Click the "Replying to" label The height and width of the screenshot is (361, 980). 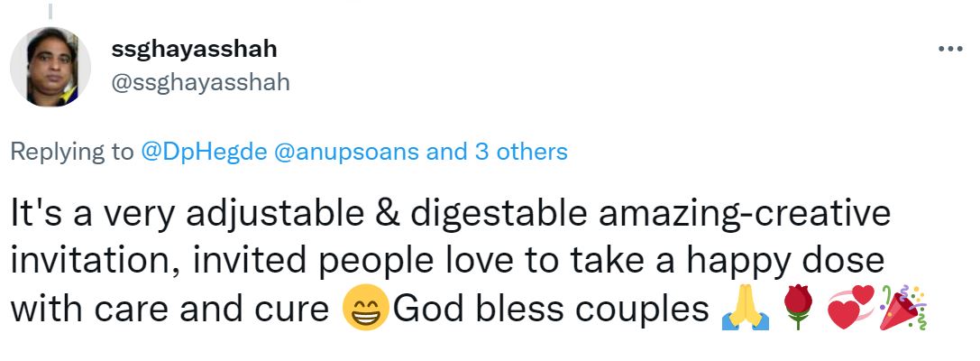click(x=71, y=151)
